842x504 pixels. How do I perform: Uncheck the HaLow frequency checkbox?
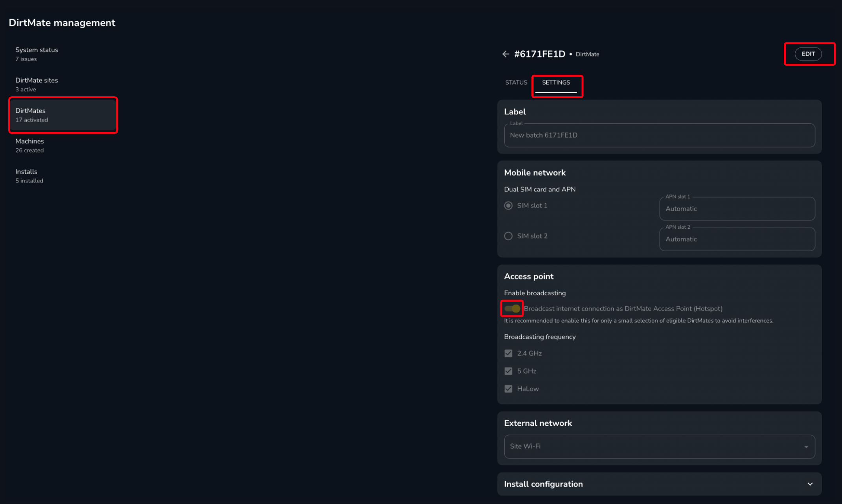pyautogui.click(x=508, y=388)
